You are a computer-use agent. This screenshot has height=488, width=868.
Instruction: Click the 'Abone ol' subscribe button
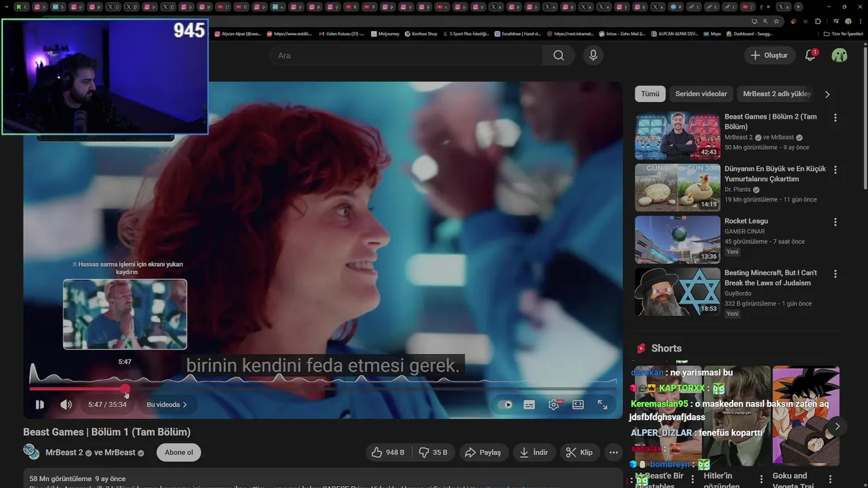coord(179,452)
